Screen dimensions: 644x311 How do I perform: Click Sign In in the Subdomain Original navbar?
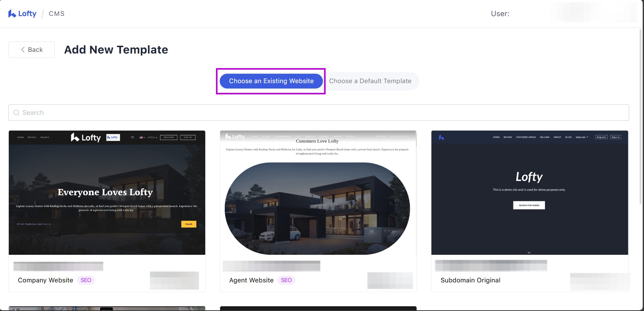point(616,137)
